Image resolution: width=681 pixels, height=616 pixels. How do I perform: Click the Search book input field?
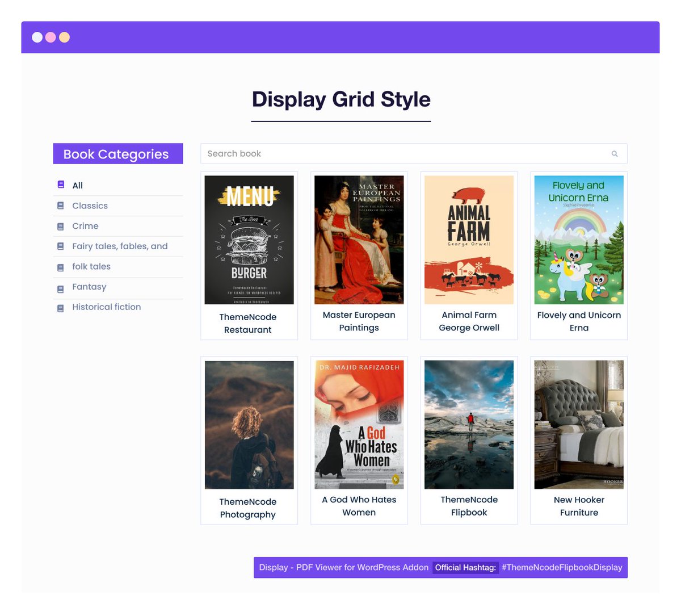click(x=414, y=154)
